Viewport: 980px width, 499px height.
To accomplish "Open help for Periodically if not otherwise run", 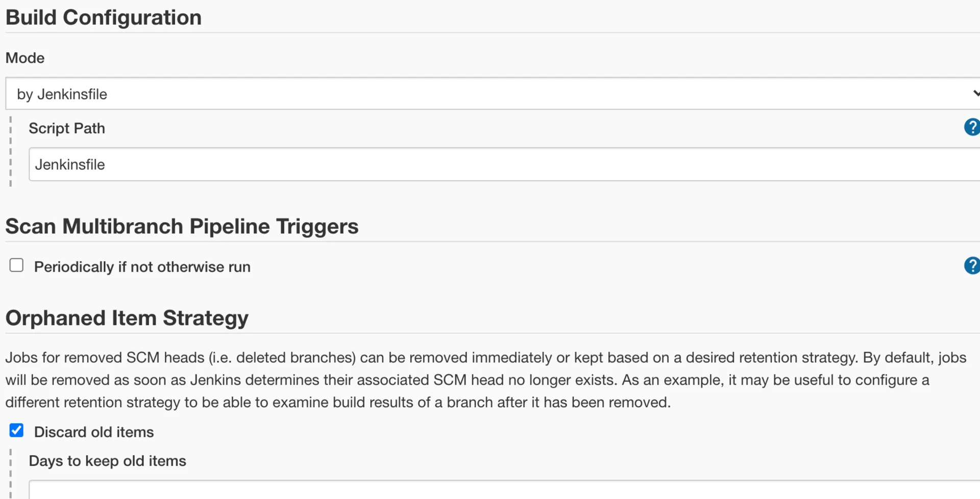I will click(971, 266).
